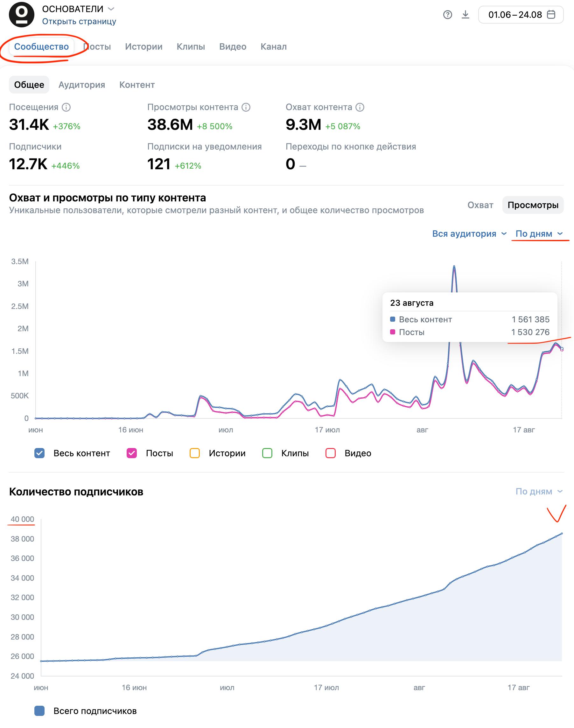Expand the ОСНОВАТЕЛИ community switcher chevron

tap(111, 9)
